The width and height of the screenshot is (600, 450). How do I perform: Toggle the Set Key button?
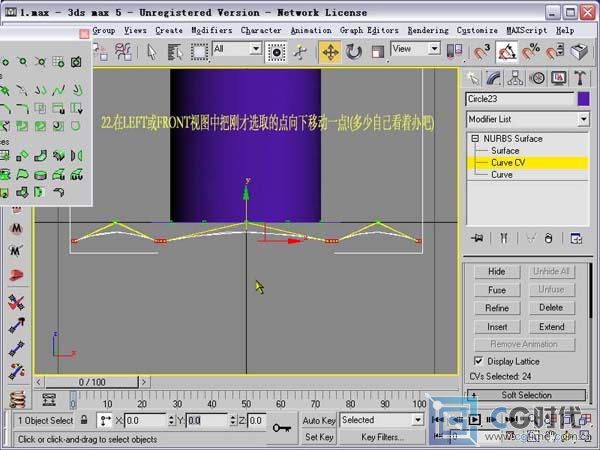(x=319, y=437)
